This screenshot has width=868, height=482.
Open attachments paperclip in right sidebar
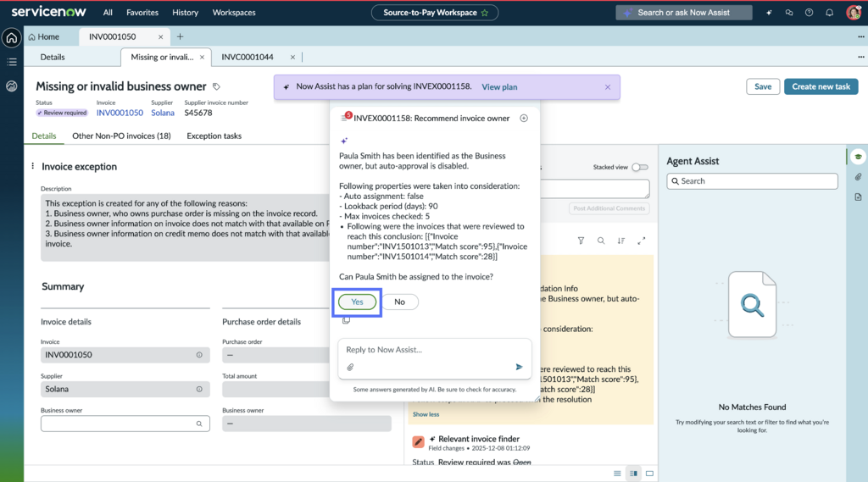pos(858,177)
